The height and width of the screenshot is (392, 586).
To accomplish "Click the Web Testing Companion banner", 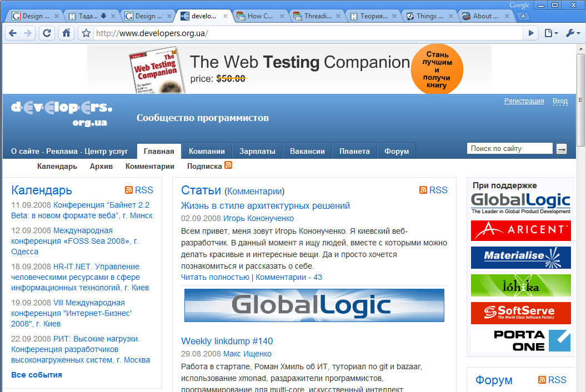I will [x=289, y=69].
